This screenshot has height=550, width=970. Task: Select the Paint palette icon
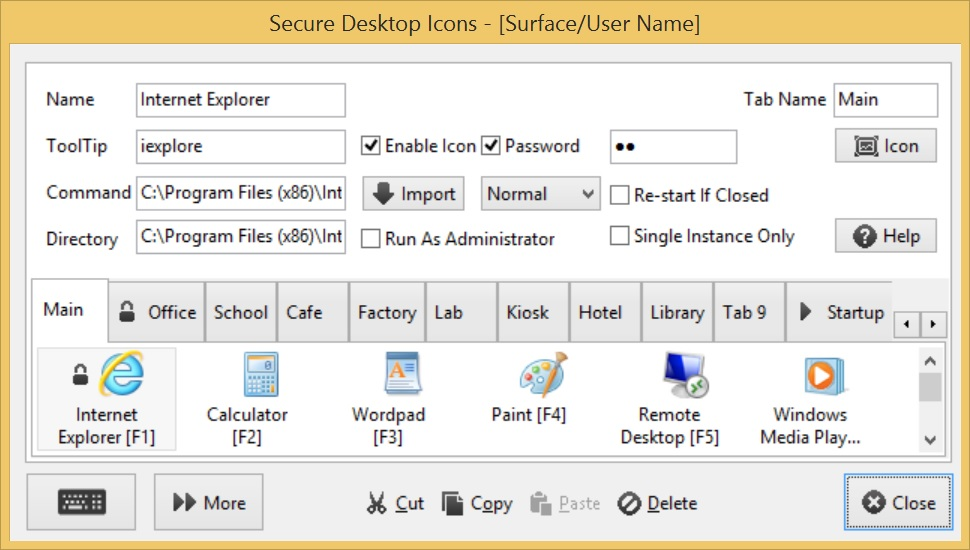coord(542,375)
